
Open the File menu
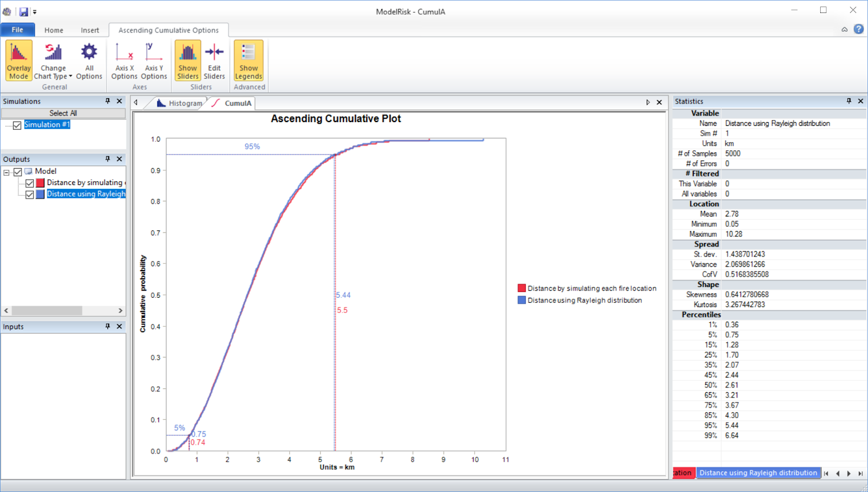point(17,29)
